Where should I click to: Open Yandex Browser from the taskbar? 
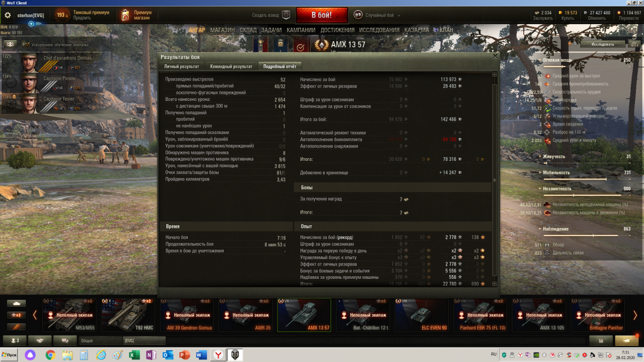coord(218,355)
